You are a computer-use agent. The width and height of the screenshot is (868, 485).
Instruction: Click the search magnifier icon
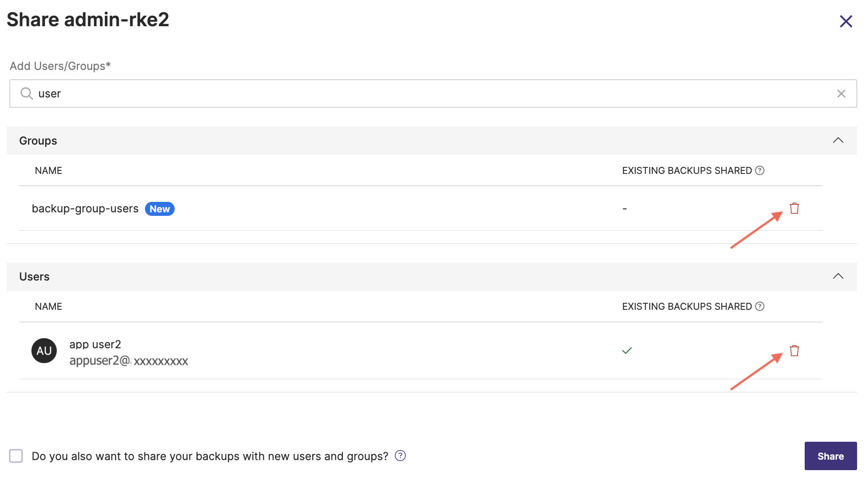[x=27, y=94]
